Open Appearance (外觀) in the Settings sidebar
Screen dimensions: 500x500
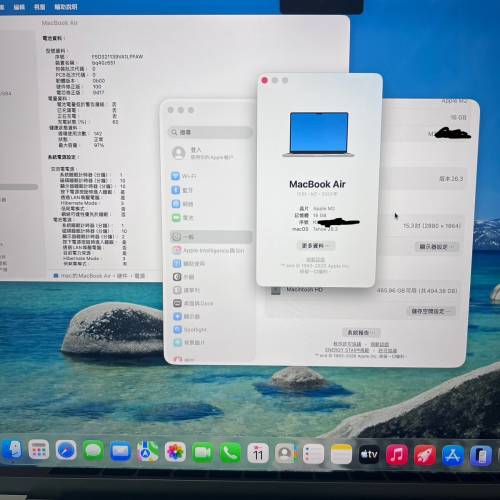(183, 277)
